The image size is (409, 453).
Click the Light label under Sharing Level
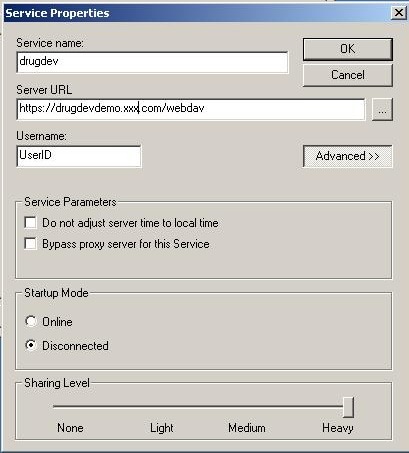[162, 428]
